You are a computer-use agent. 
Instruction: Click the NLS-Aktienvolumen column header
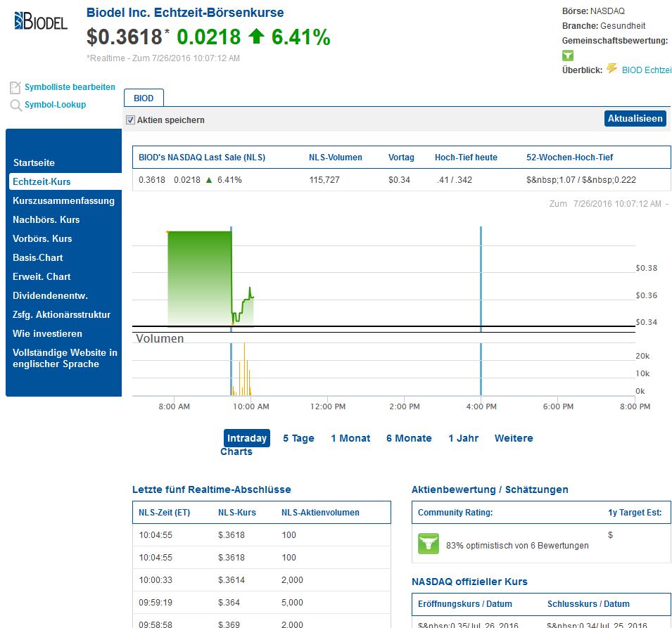coord(320,513)
